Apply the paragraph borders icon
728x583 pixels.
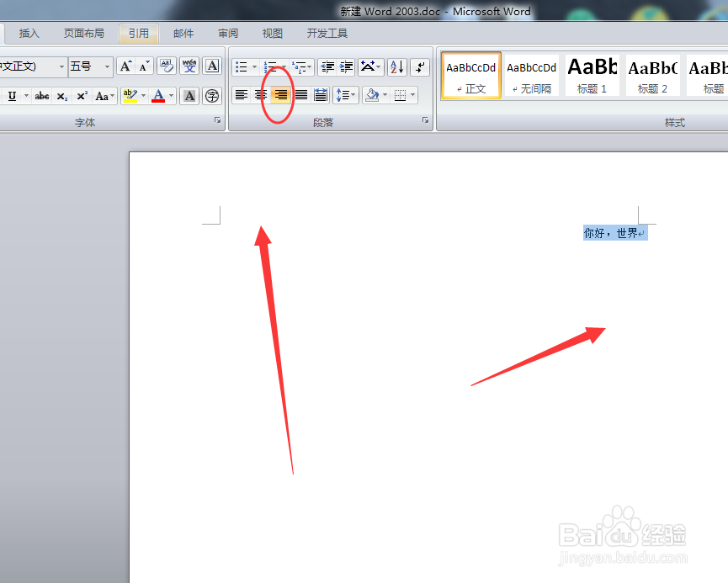pos(400,95)
